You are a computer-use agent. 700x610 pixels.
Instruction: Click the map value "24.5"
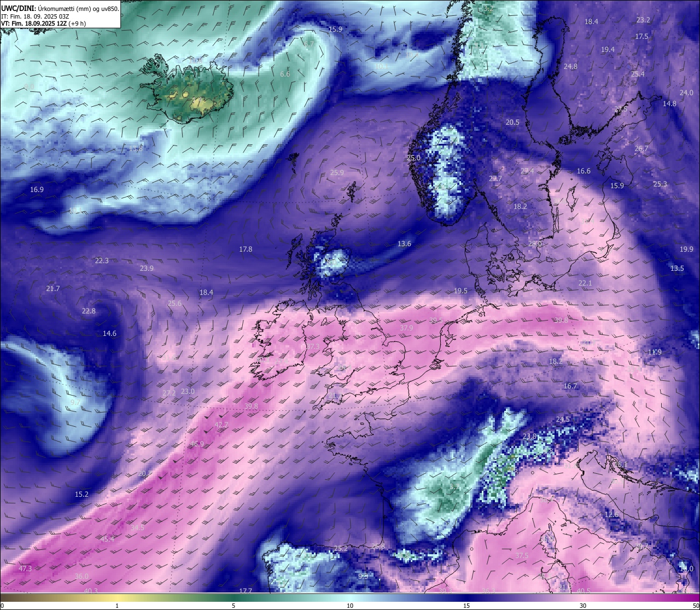563,420
